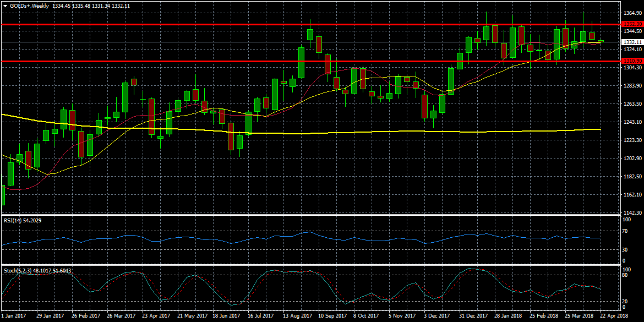Click the RSI(14) indicator label
Viewport: 644px width, 322px height.
coord(23,221)
